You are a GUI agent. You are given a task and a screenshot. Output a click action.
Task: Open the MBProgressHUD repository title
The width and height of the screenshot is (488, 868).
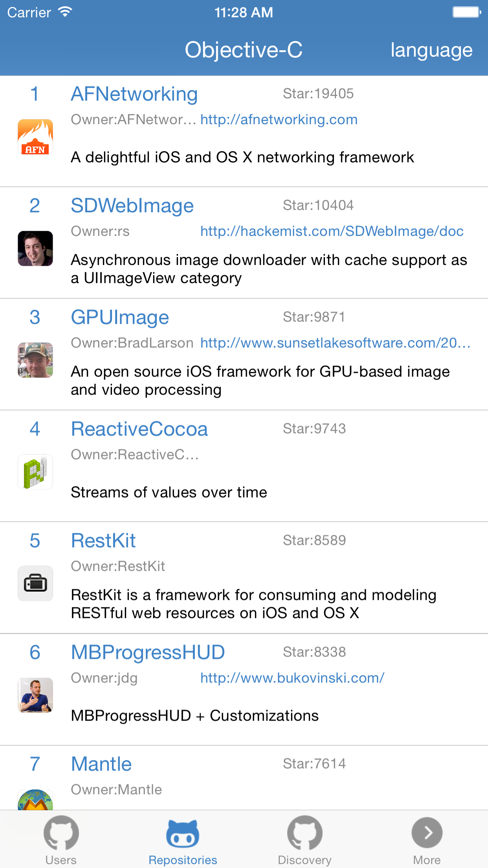click(x=148, y=652)
